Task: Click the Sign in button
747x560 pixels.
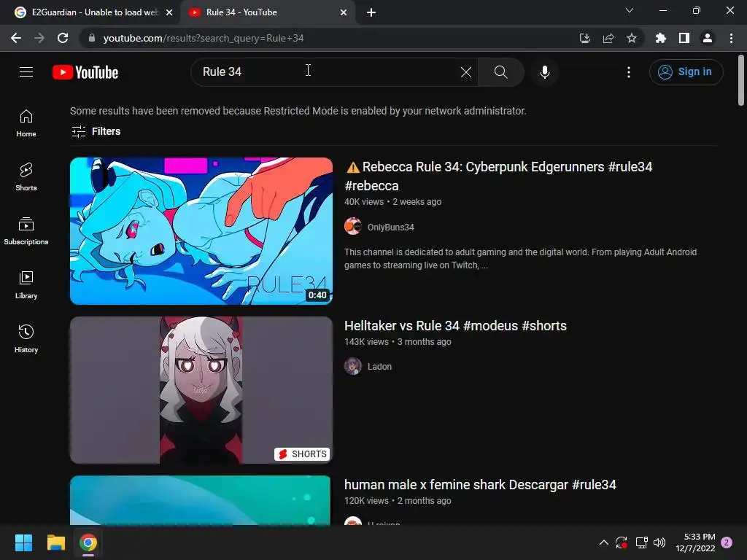Action: point(686,72)
